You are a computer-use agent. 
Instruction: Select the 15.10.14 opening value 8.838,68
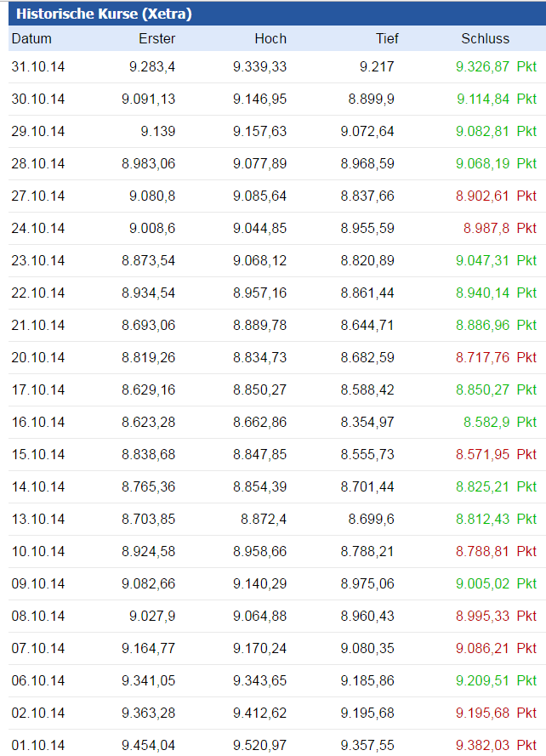148,454
